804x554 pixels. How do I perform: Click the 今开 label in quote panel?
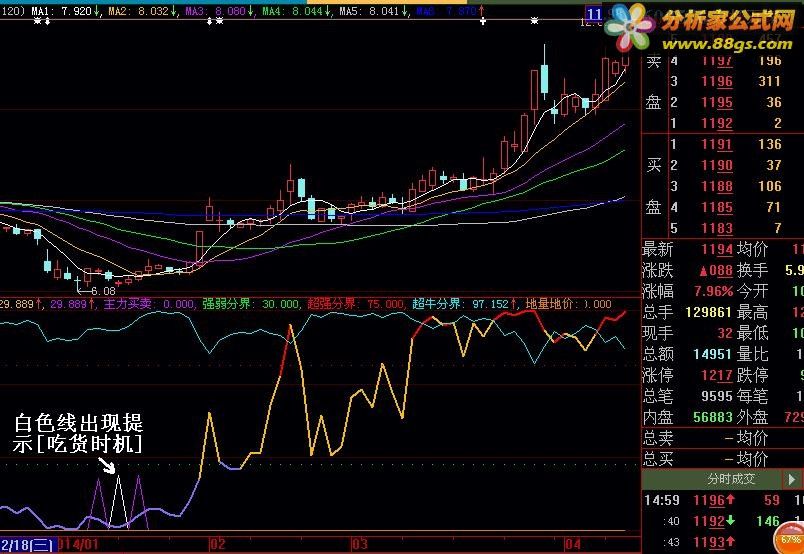tap(752, 291)
